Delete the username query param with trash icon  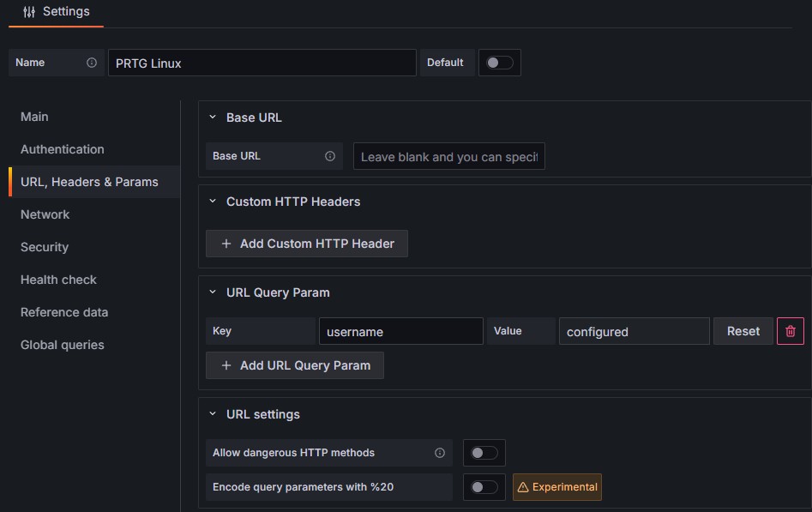[x=790, y=331]
